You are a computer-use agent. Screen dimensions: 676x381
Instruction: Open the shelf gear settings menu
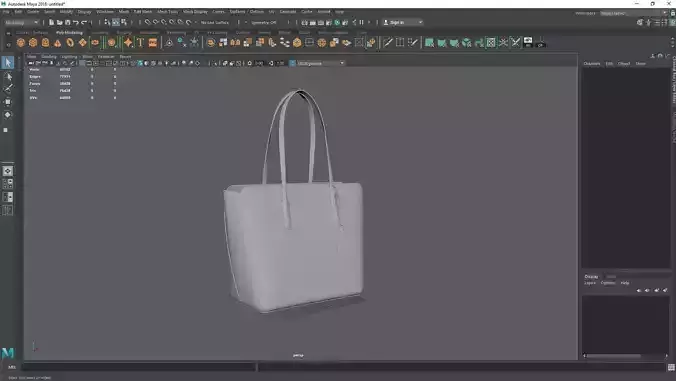(x=8, y=44)
